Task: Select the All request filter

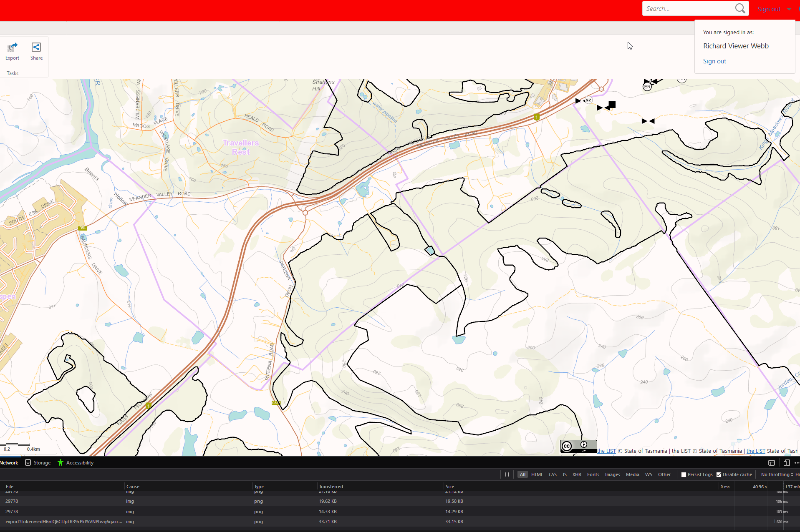Action: 522,474
